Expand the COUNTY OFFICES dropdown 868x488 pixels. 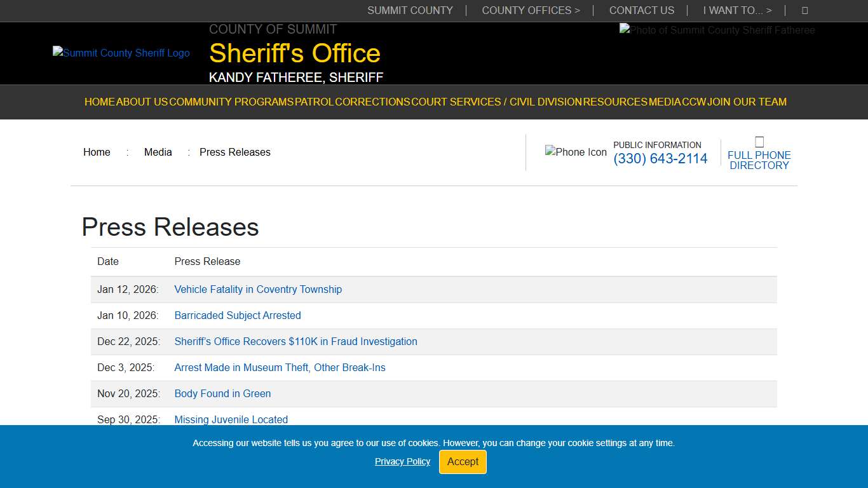click(531, 10)
